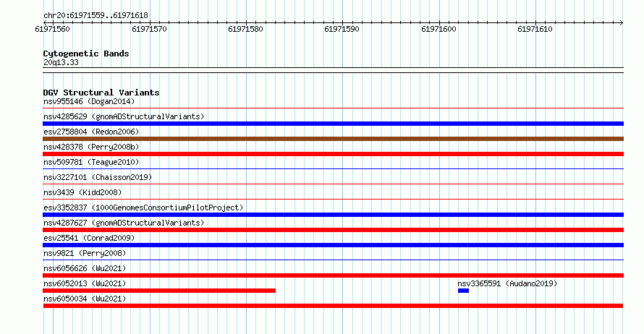Open nsv509781 (Teague2010) variant label
This screenshot has height=334, width=644.
click(91, 162)
